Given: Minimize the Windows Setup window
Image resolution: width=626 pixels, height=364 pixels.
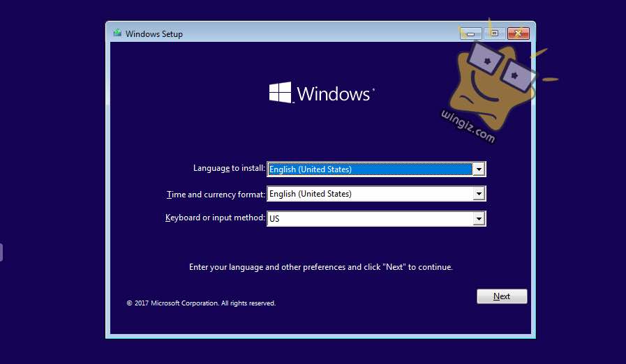Looking at the screenshot, I should (x=470, y=33).
